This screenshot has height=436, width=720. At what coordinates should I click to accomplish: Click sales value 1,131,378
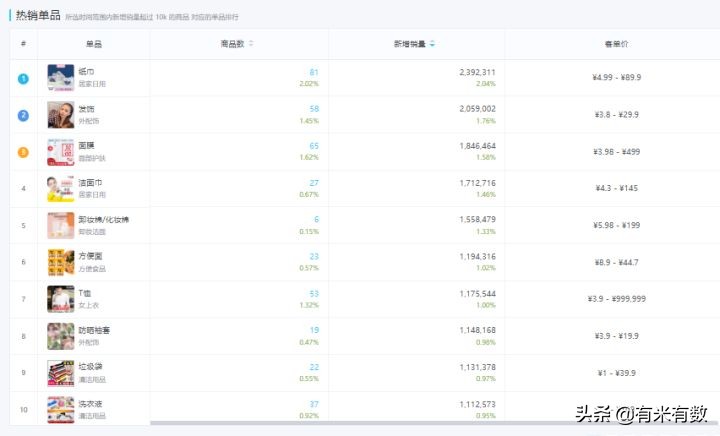click(478, 367)
